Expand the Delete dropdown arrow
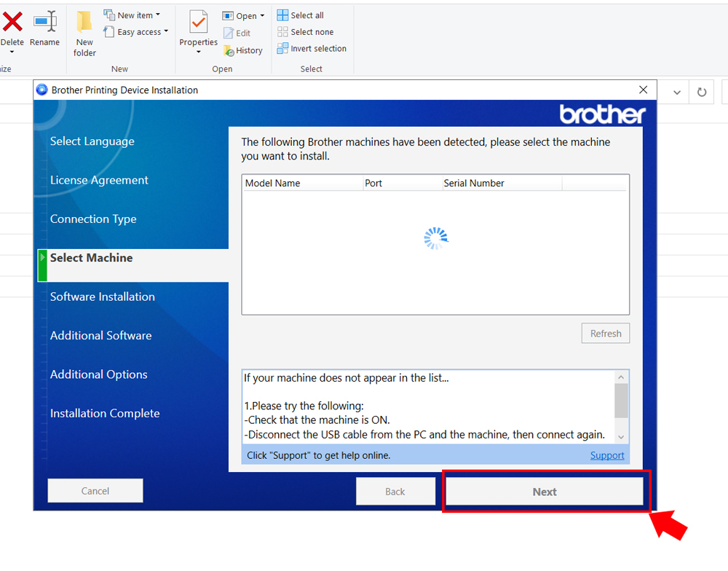Image resolution: width=728 pixels, height=571 pixels. click(x=12, y=52)
